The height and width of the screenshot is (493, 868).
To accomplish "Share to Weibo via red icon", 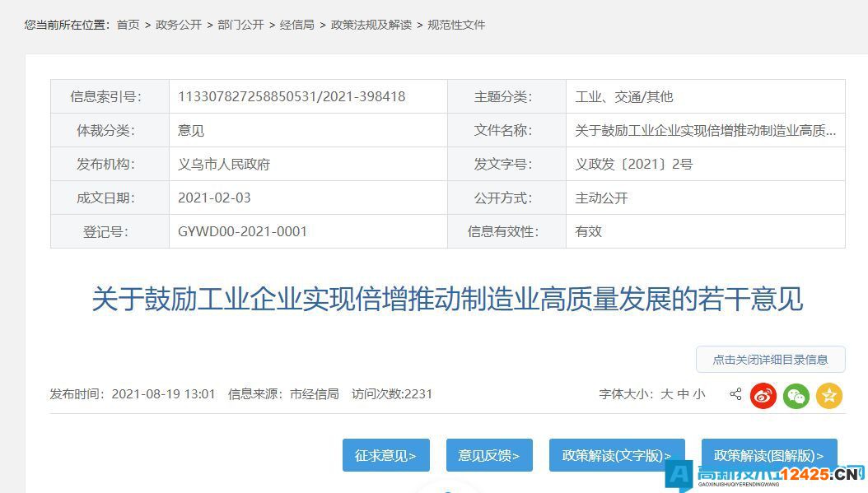I will pos(763,395).
